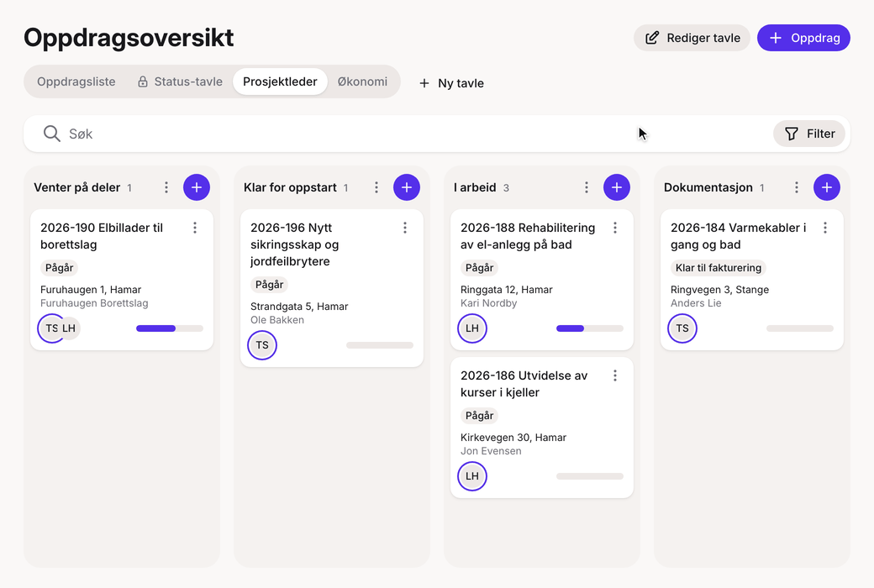Add card to I arbeid column
This screenshot has height=588, width=874.
coord(617,187)
